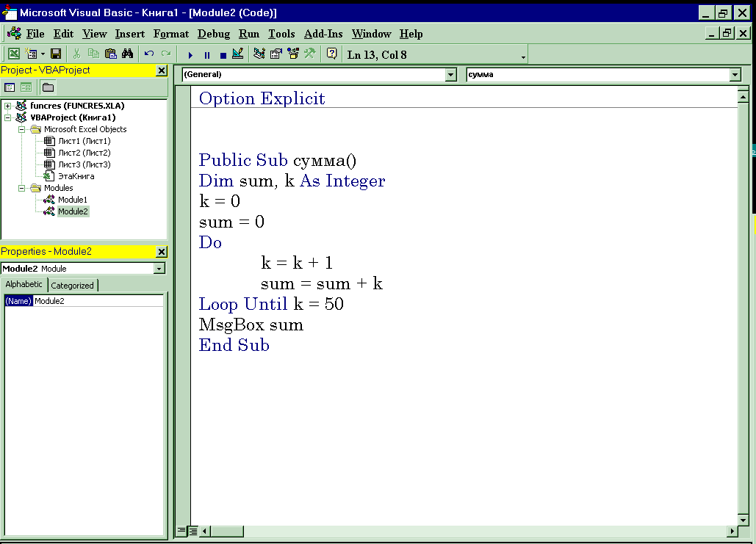Screen dimensions: 756x544
Task: Select Лист2 (Лист2) in project tree
Action: click(x=84, y=153)
